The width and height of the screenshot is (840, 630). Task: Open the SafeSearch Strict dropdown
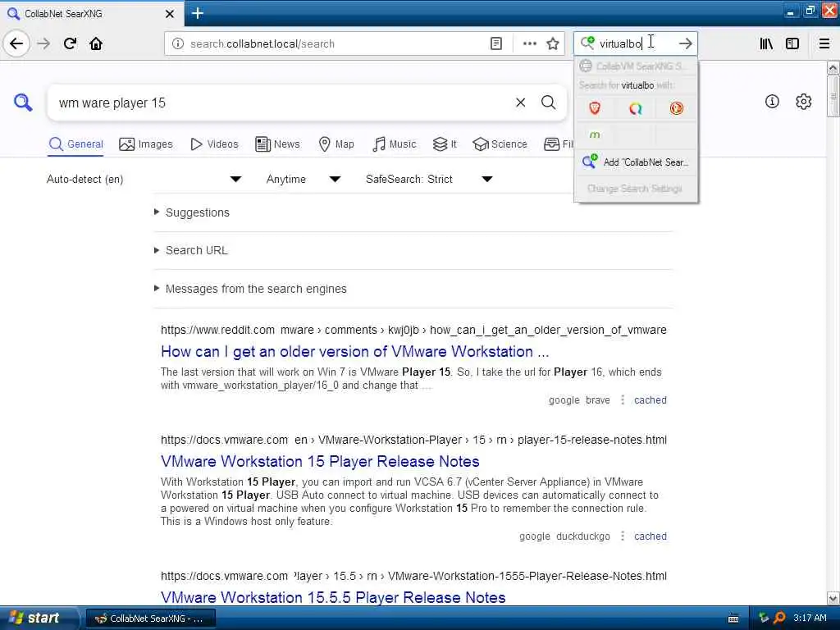(428, 179)
